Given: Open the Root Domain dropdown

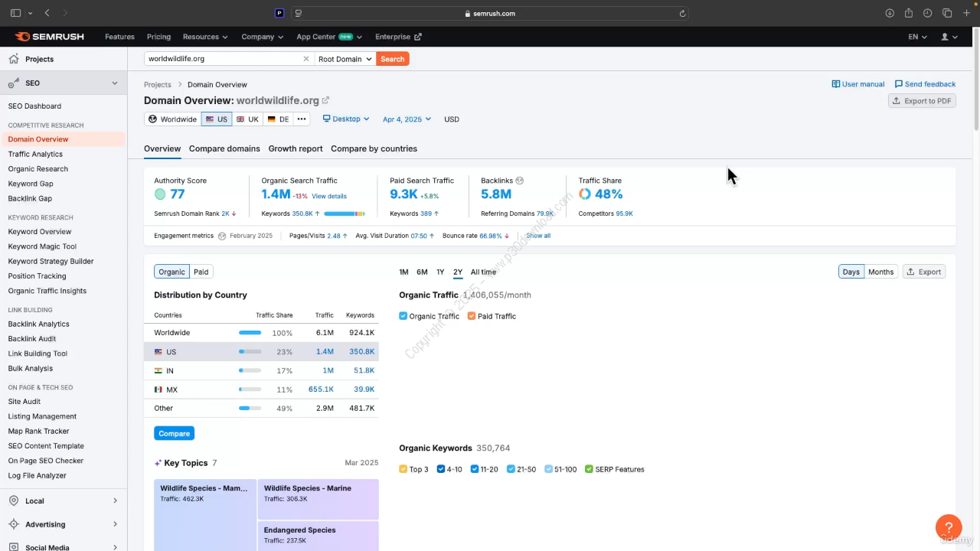Looking at the screenshot, I should (345, 59).
